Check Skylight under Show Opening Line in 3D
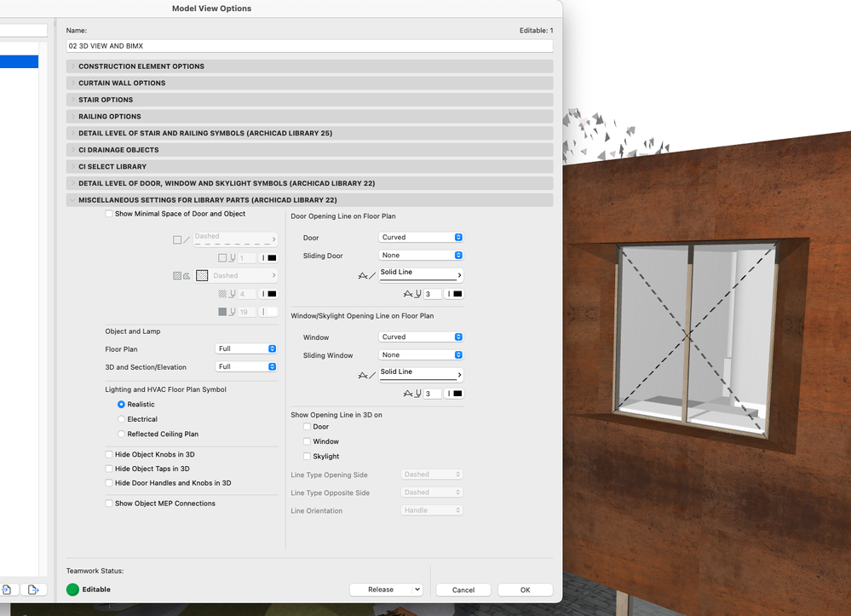Viewport: 851px width, 616px height. [308, 457]
